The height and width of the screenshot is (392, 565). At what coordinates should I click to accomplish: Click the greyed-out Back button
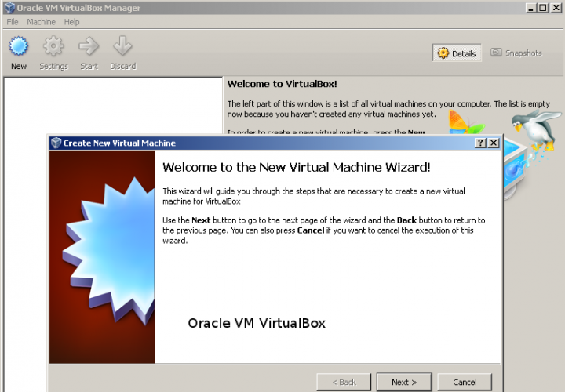click(343, 382)
